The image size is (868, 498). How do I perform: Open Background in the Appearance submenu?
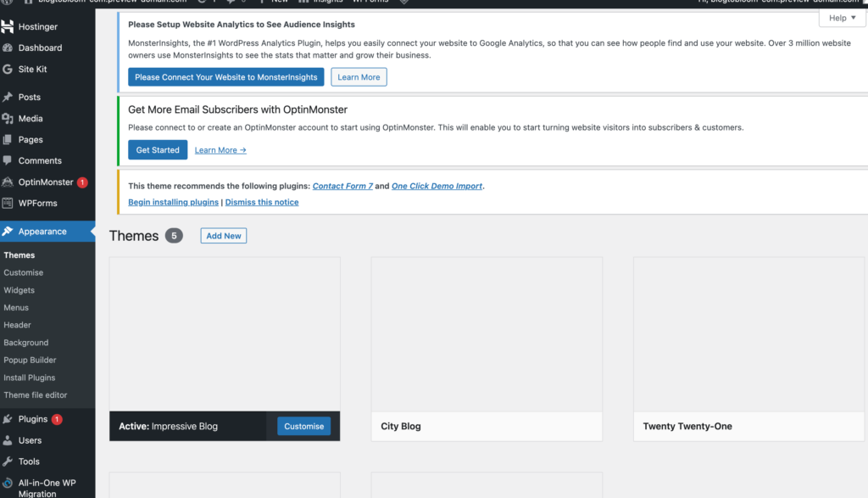tap(26, 343)
